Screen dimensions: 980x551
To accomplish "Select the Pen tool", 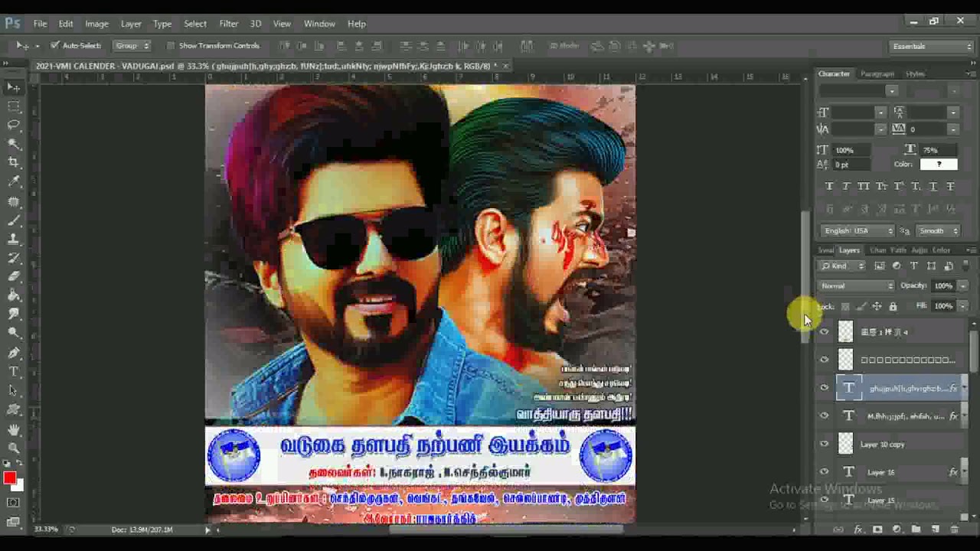I will point(14,353).
